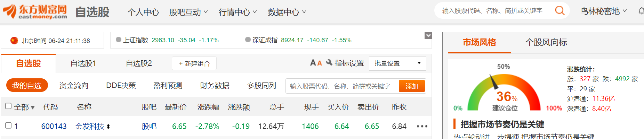Screen dimensions: 644x139
Task: Click the wrench icon for indicator settings
Action: pyautogui.click(x=329, y=63)
